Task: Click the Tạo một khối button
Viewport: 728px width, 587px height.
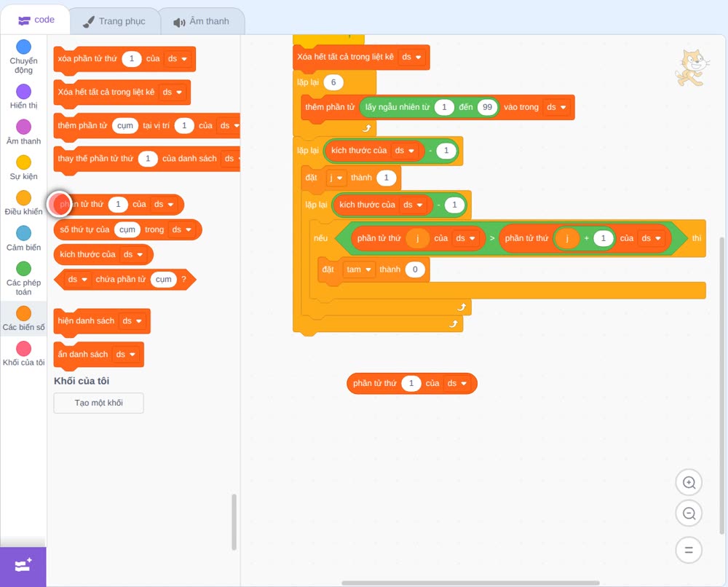Action: 99,403
